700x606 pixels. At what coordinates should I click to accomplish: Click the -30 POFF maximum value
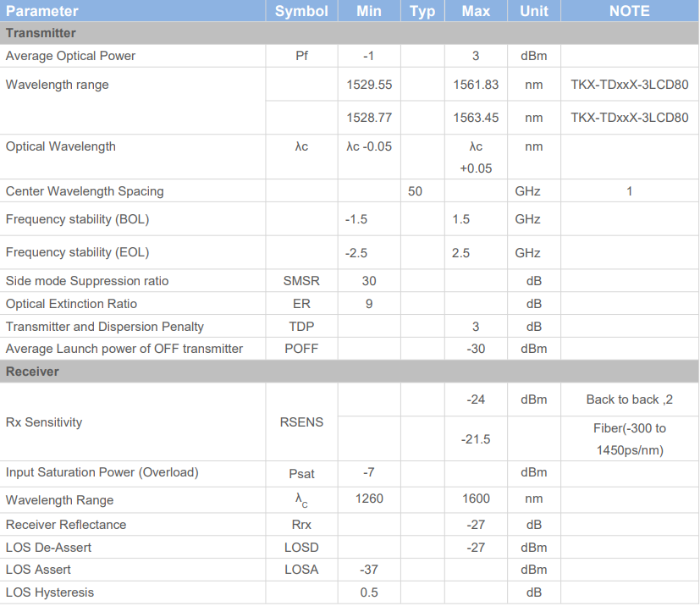coord(476,349)
